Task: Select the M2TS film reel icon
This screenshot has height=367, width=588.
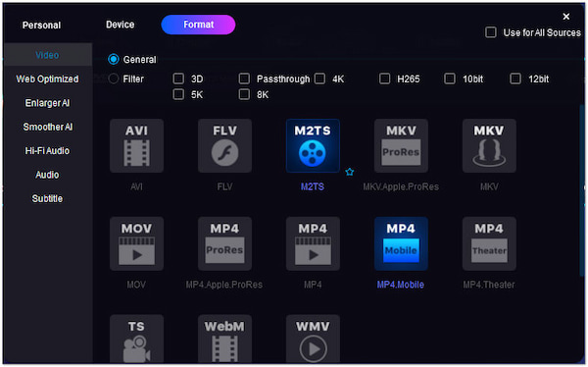Action: click(x=313, y=146)
